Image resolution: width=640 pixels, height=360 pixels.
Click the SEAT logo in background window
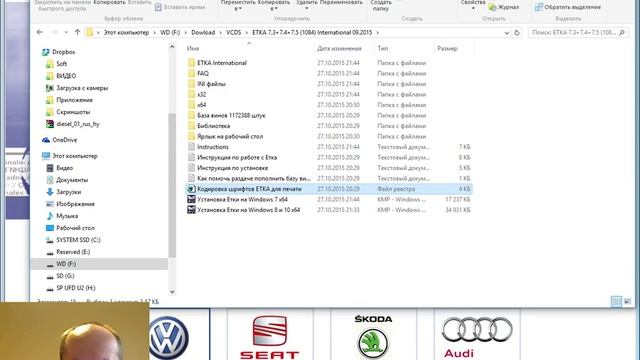269,337
